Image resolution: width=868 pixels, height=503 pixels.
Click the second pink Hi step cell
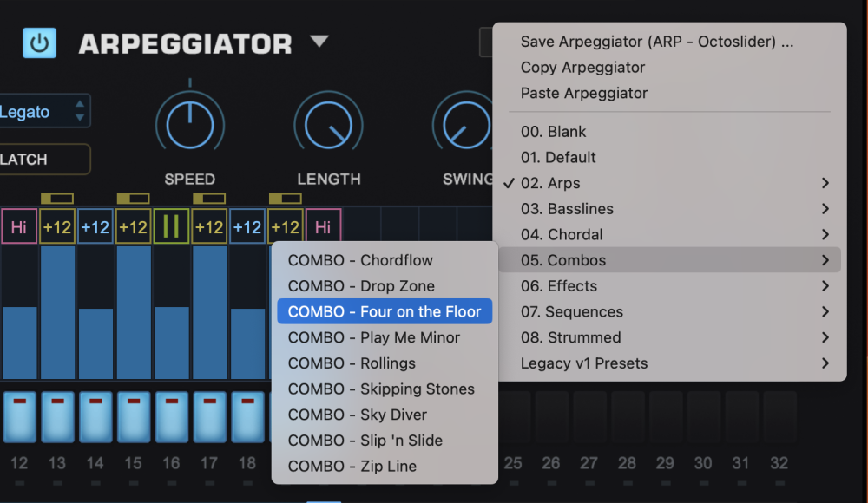click(323, 226)
